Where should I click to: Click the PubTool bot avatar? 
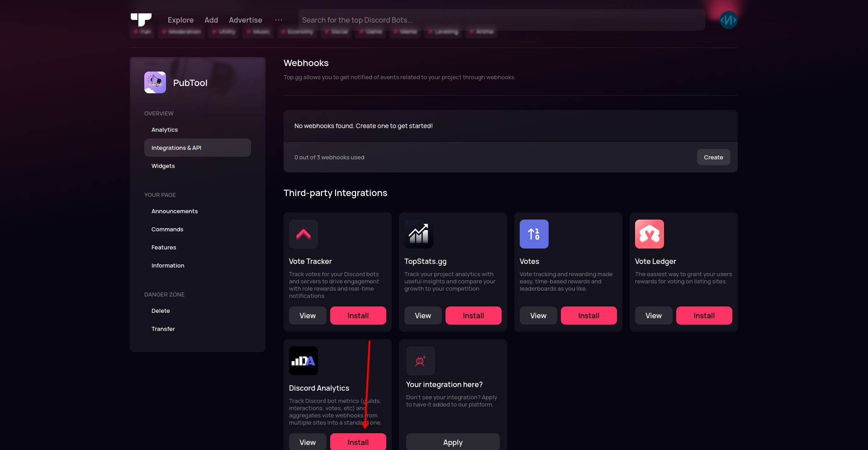point(155,82)
